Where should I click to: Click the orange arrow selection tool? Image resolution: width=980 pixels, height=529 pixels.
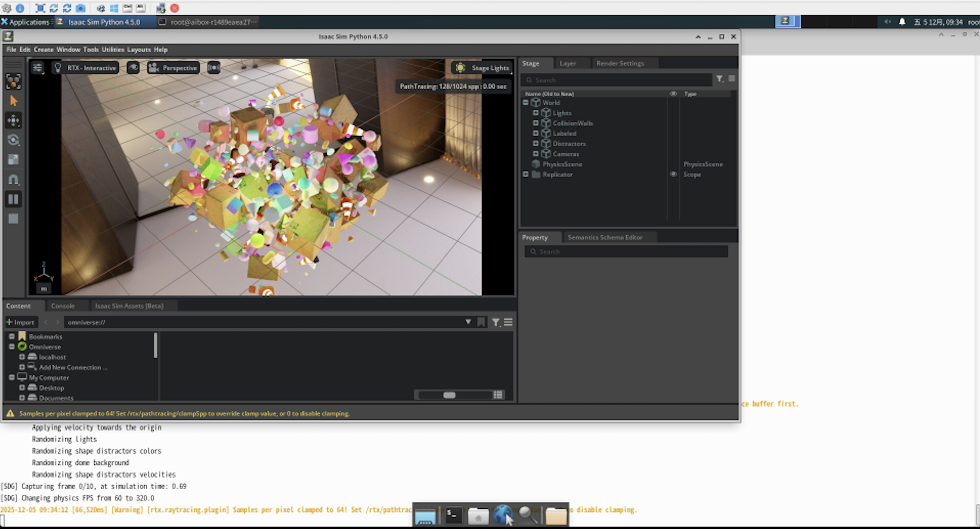point(14,101)
